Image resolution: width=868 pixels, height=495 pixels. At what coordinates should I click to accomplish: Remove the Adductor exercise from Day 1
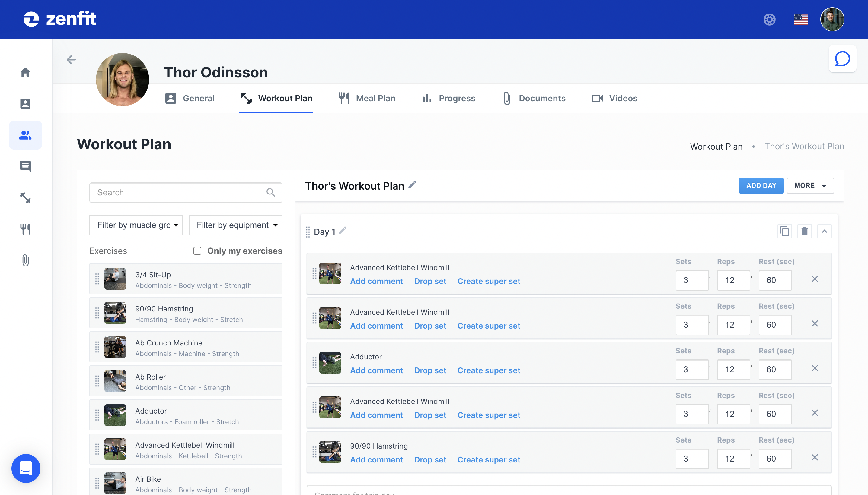(x=815, y=368)
